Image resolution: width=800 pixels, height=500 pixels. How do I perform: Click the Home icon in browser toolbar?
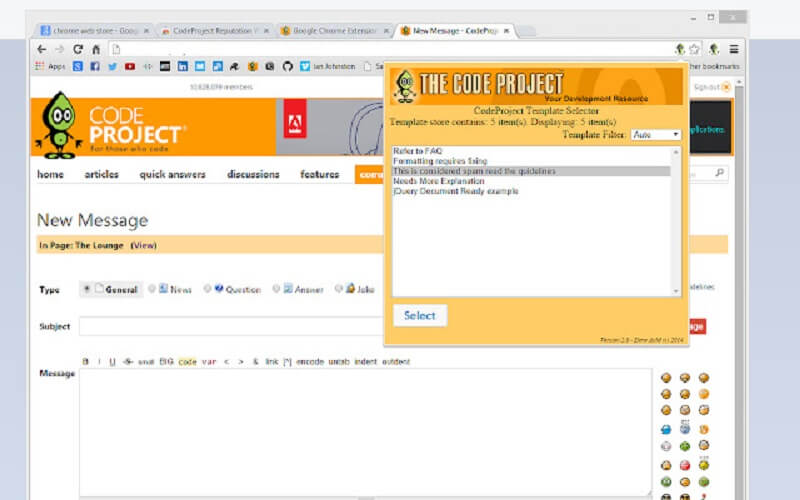click(x=96, y=49)
